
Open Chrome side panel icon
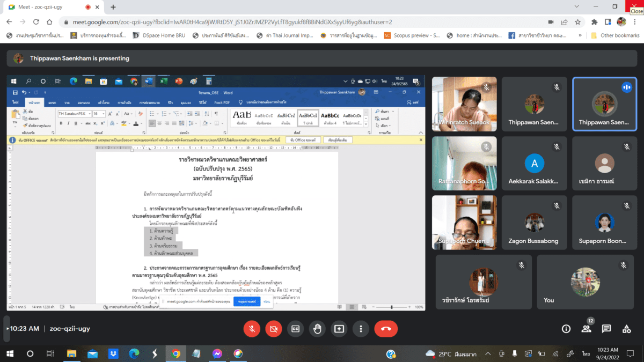608,22
